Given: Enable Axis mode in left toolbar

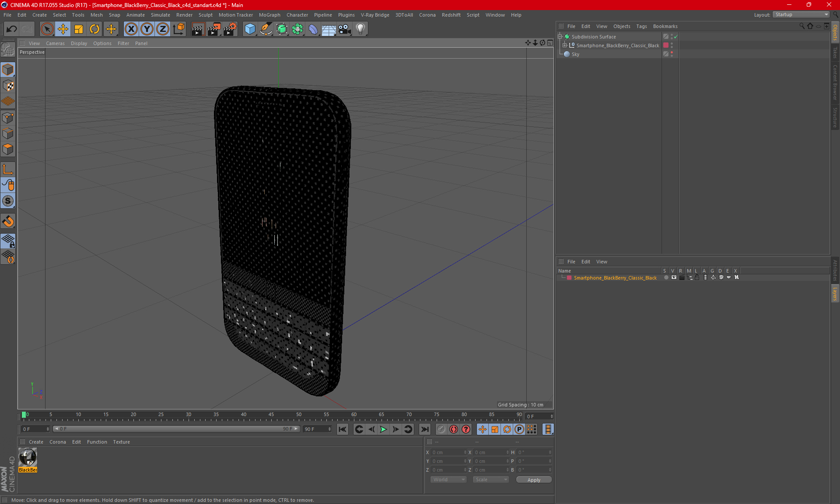Looking at the screenshot, I should pyautogui.click(x=8, y=169).
